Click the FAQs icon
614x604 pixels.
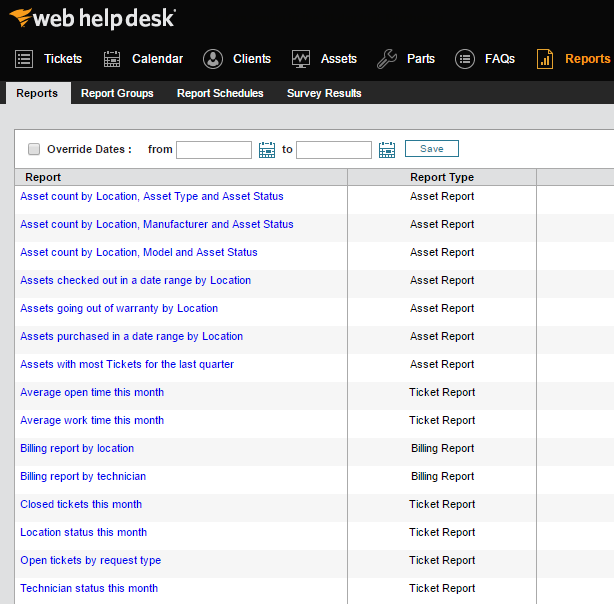[x=465, y=59]
